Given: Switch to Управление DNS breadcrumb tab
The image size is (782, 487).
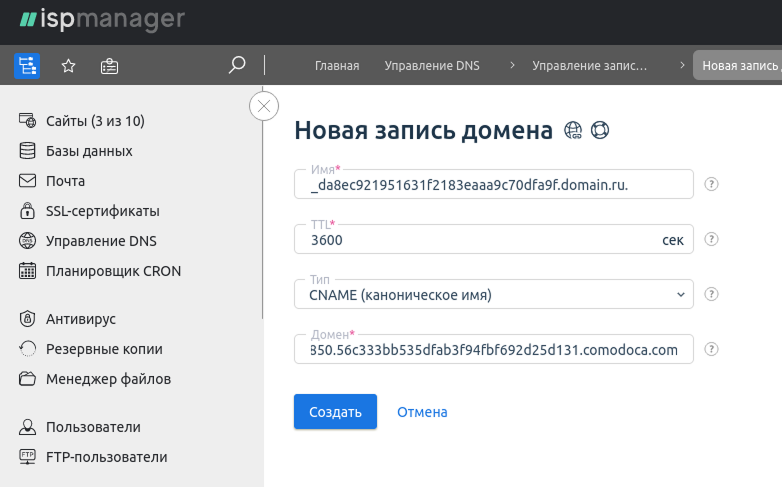Looking at the screenshot, I should (432, 66).
